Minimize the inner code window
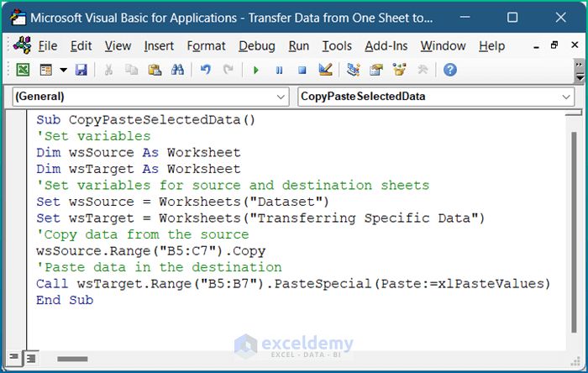Image resolution: width=588 pixels, height=373 pixels. tap(536, 45)
